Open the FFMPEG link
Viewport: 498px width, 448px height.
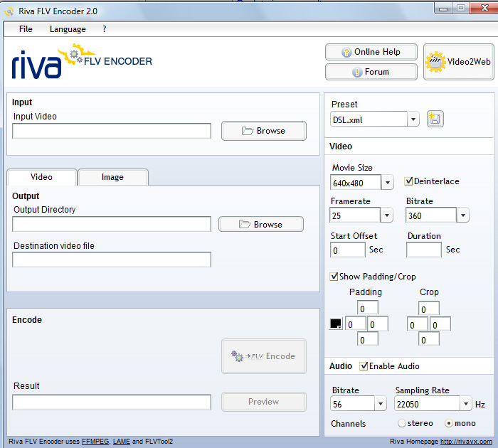[95, 442]
